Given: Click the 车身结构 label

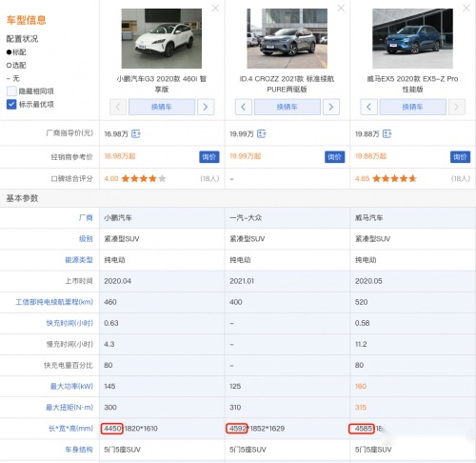Looking at the screenshot, I should coord(79,450).
